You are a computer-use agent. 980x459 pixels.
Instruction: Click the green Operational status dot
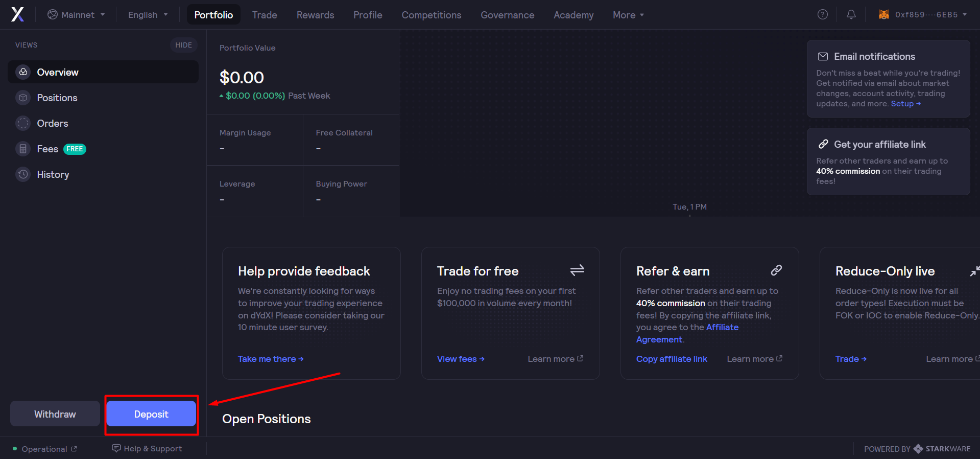15,449
